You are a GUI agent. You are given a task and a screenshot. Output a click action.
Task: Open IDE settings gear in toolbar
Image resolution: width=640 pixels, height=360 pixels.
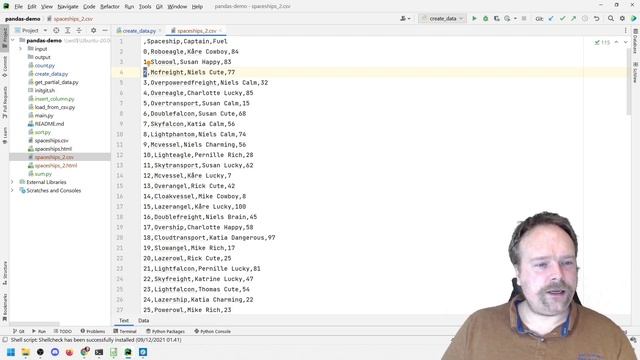pos(622,18)
